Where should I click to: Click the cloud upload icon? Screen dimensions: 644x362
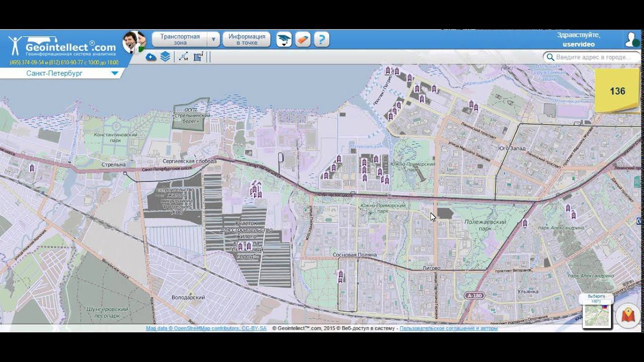coord(151,57)
